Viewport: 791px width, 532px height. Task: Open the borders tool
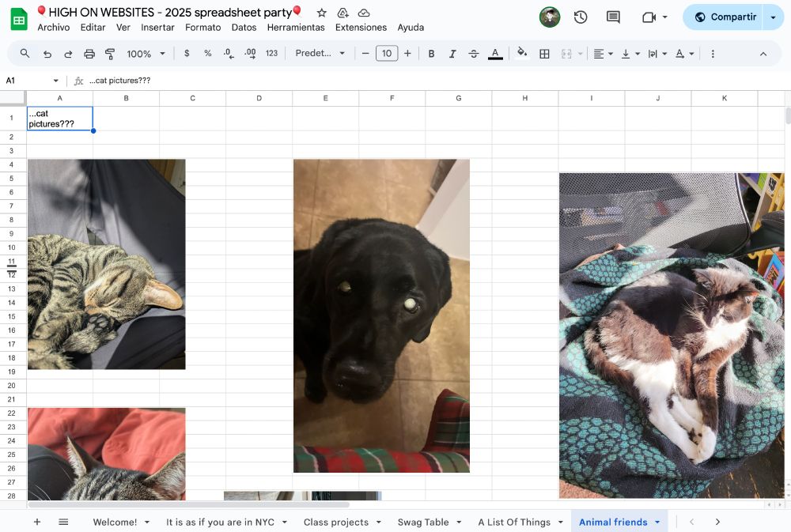[x=544, y=54]
